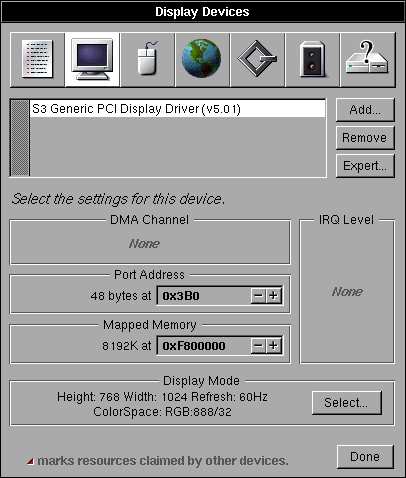
Task: Click the Mapped Memory 0xF800000 field
Action: coord(220,346)
